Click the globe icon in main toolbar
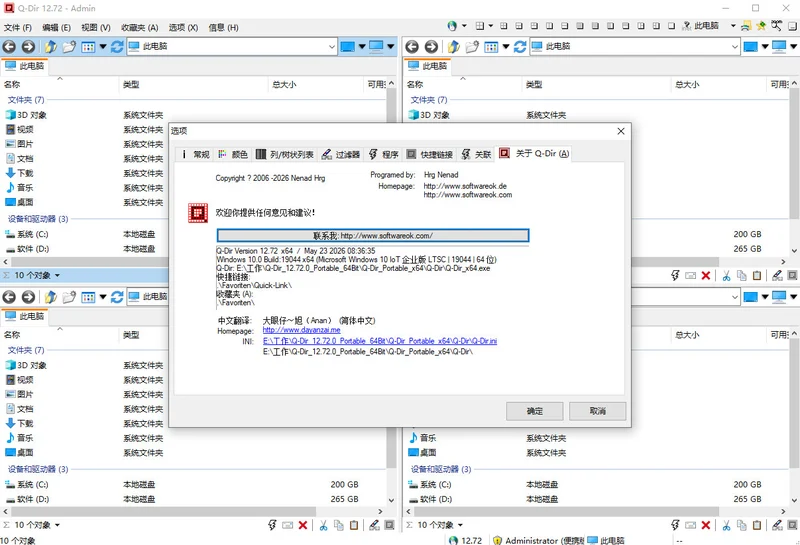The image size is (800, 545). pos(452,26)
